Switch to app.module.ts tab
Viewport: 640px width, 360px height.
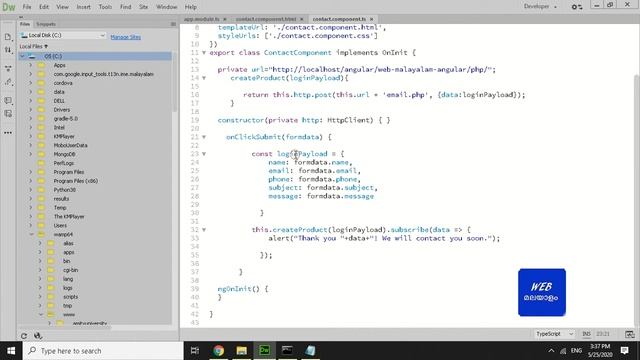[x=202, y=19]
